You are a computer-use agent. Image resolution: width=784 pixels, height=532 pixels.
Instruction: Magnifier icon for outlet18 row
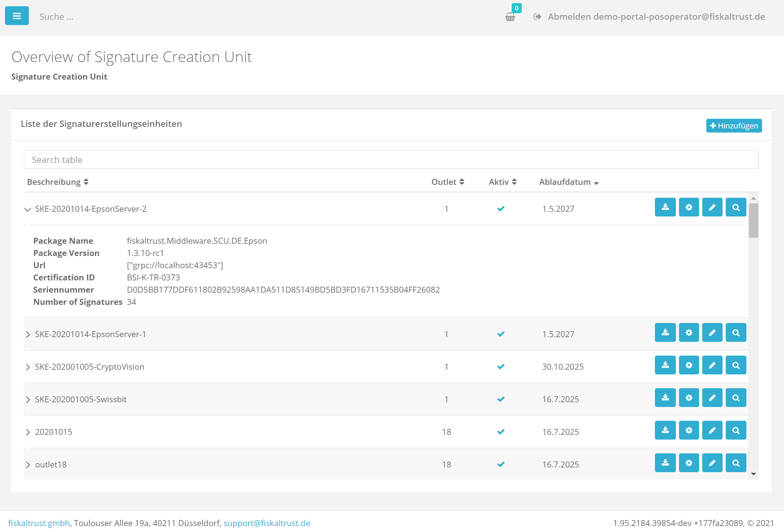tap(736, 463)
